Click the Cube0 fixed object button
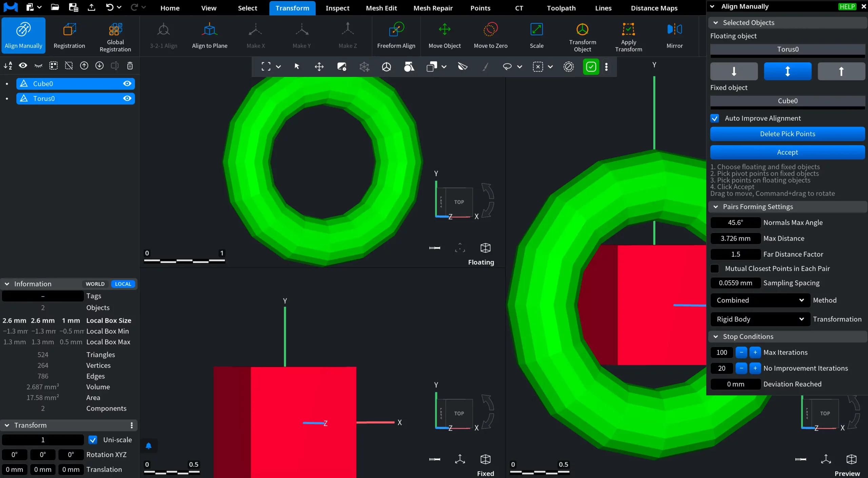Image resolution: width=868 pixels, height=478 pixels. tap(788, 101)
